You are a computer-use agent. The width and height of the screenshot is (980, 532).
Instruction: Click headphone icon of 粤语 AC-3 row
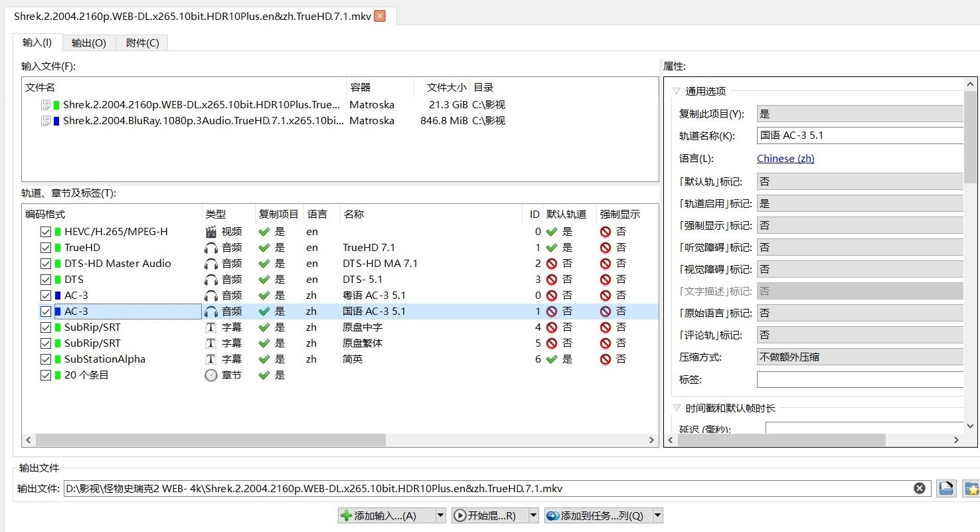(x=211, y=296)
